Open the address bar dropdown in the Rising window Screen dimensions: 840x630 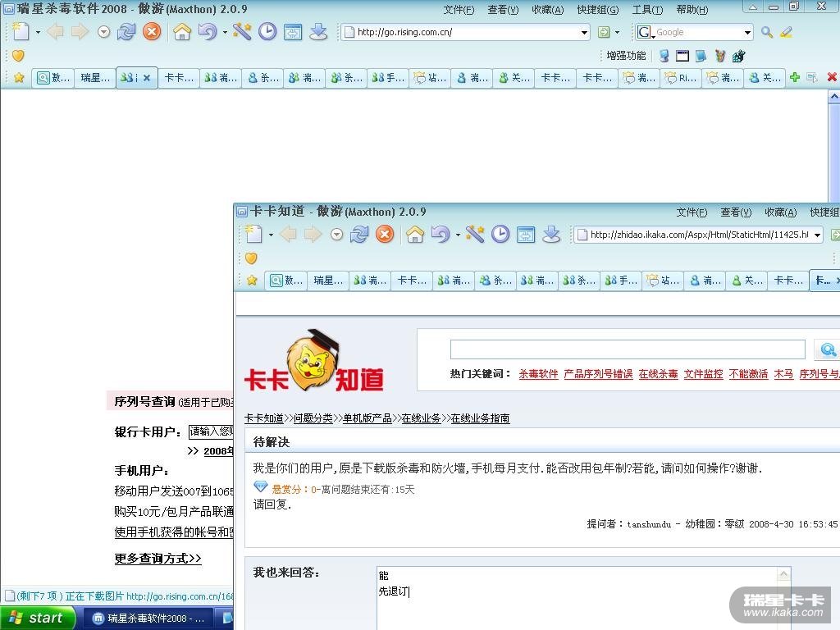[584, 33]
